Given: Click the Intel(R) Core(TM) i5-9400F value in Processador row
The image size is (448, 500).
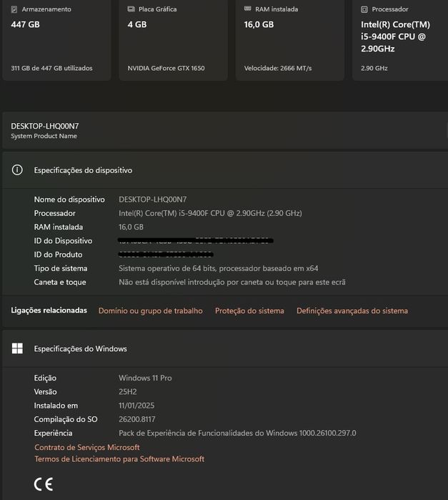Looking at the screenshot, I should tap(210, 213).
